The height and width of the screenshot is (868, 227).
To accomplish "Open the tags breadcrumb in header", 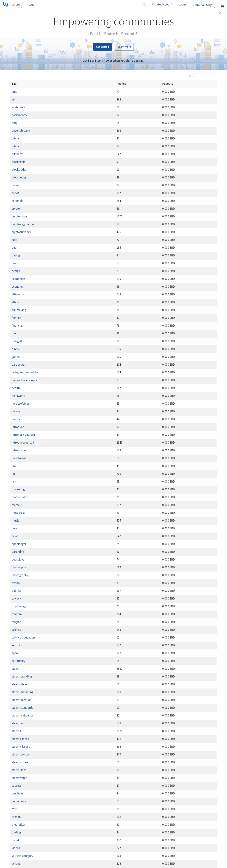I will point(31,5).
